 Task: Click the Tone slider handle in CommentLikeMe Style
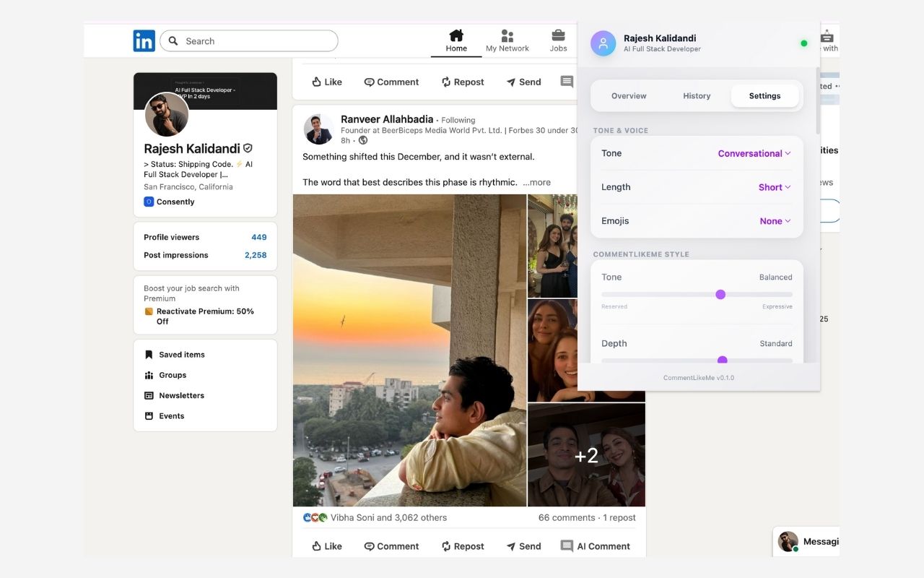(720, 294)
